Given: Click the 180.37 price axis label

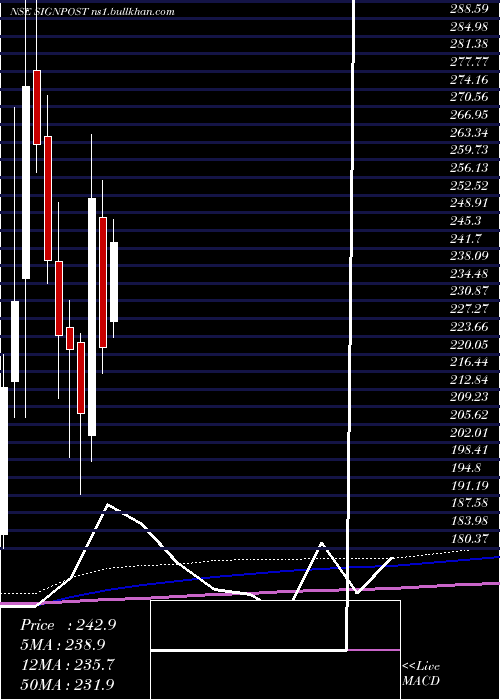Looking at the screenshot, I should [x=469, y=538].
